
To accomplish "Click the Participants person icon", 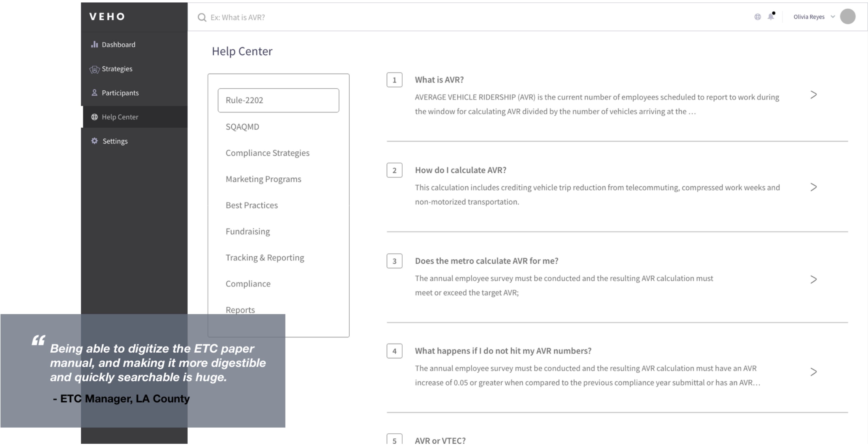I will tap(94, 92).
